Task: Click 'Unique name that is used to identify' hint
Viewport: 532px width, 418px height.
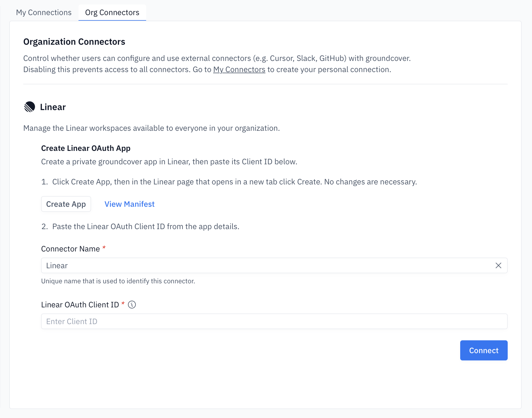Action: [118, 281]
